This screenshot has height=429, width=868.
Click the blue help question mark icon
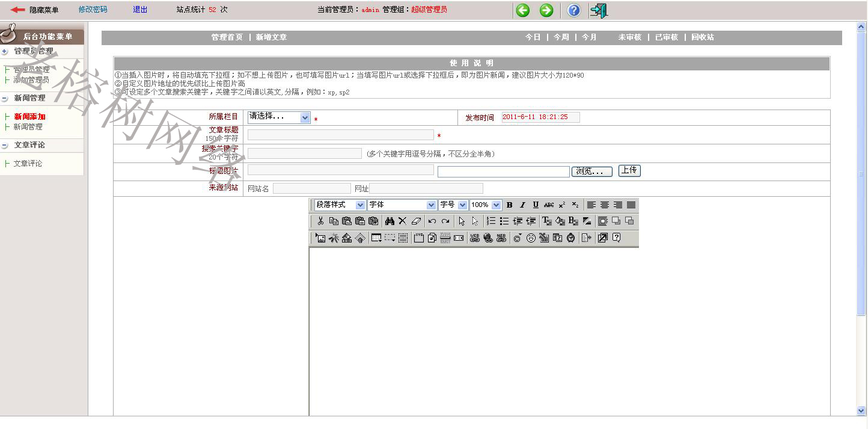click(x=574, y=10)
